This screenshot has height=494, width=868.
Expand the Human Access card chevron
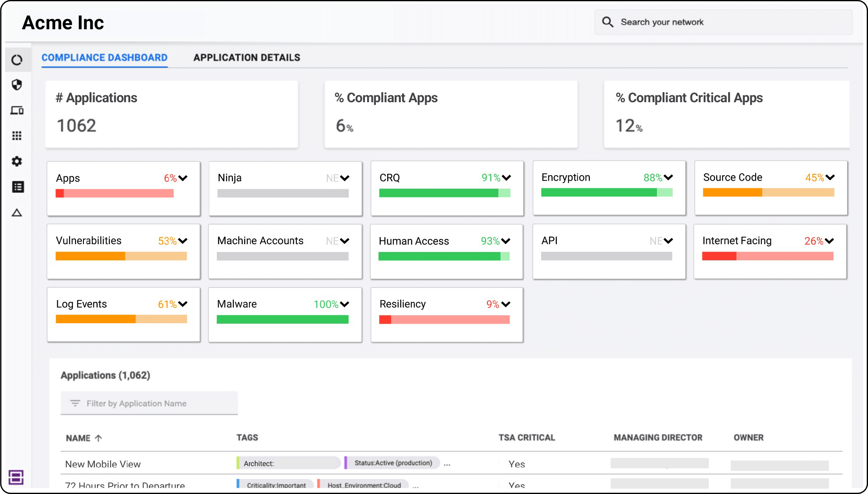click(506, 241)
